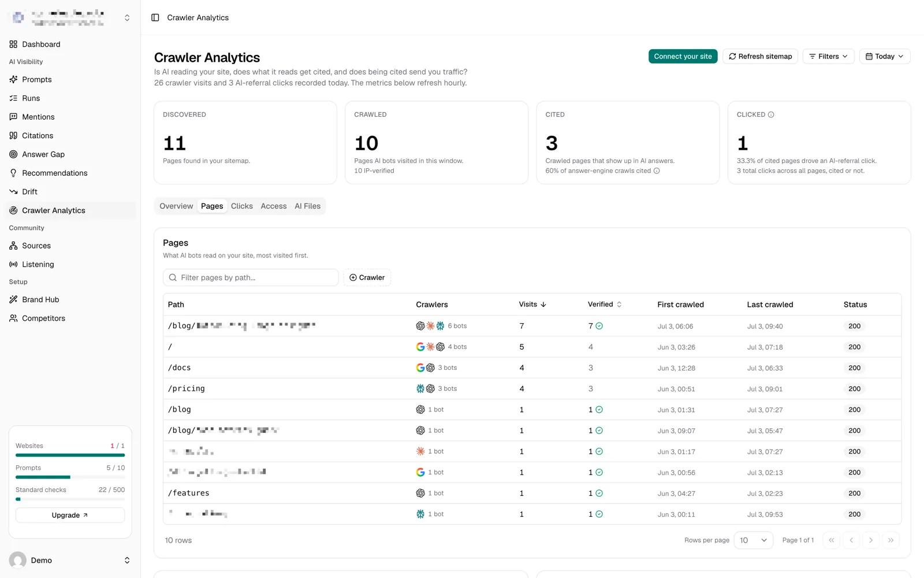Sort the table by Visits column
The height and width of the screenshot is (578, 924).
(532, 304)
